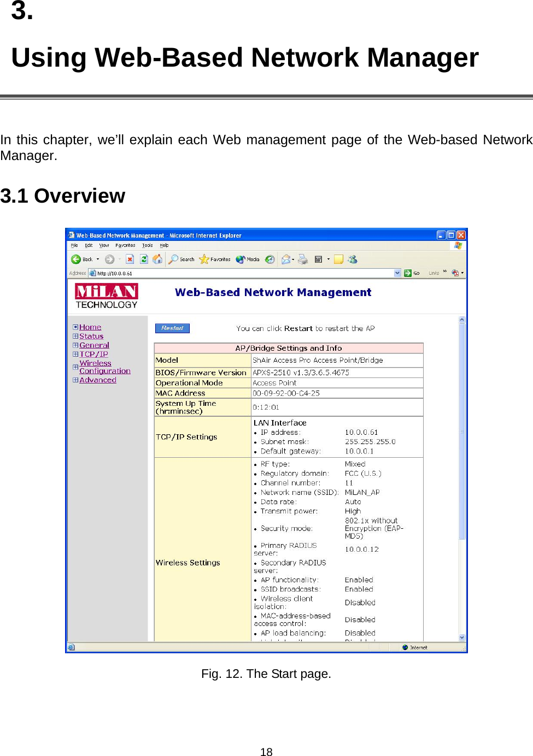Click the Print icon in the toolbar
The width and height of the screenshot is (533, 756).
pyautogui.click(x=302, y=259)
